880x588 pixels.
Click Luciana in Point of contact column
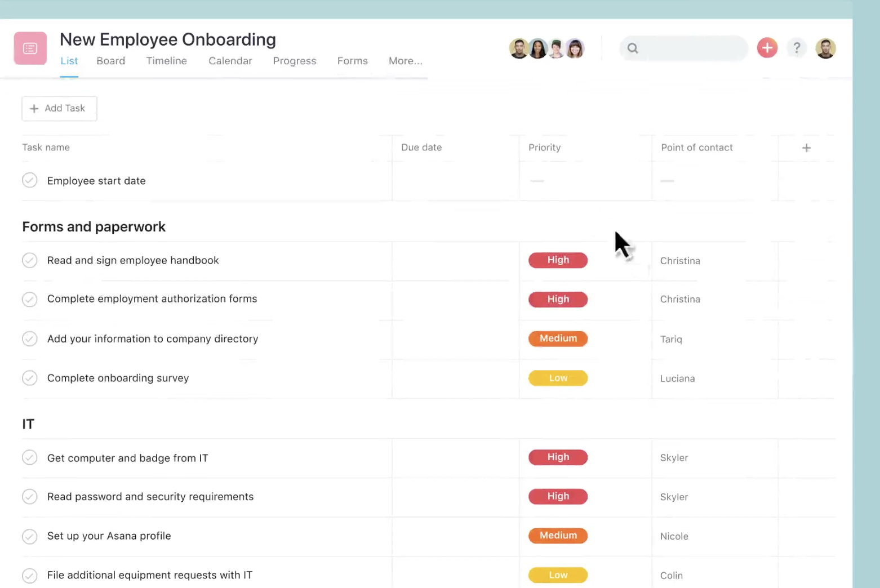[677, 378]
